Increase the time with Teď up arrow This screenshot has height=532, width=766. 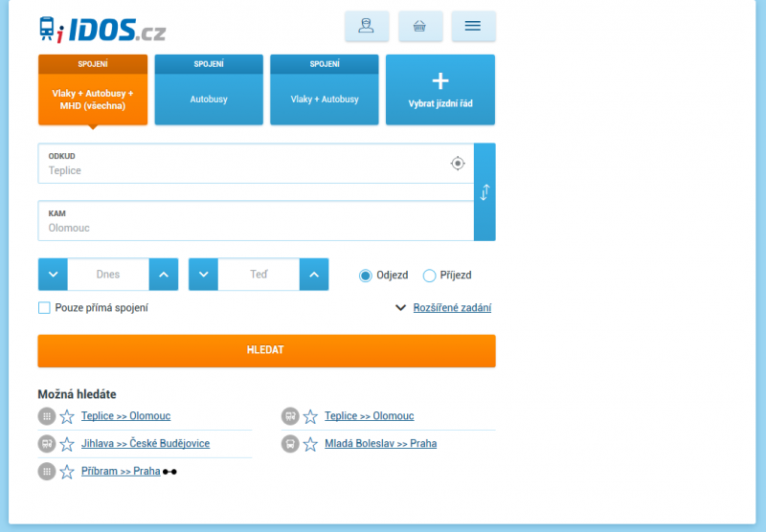(314, 275)
